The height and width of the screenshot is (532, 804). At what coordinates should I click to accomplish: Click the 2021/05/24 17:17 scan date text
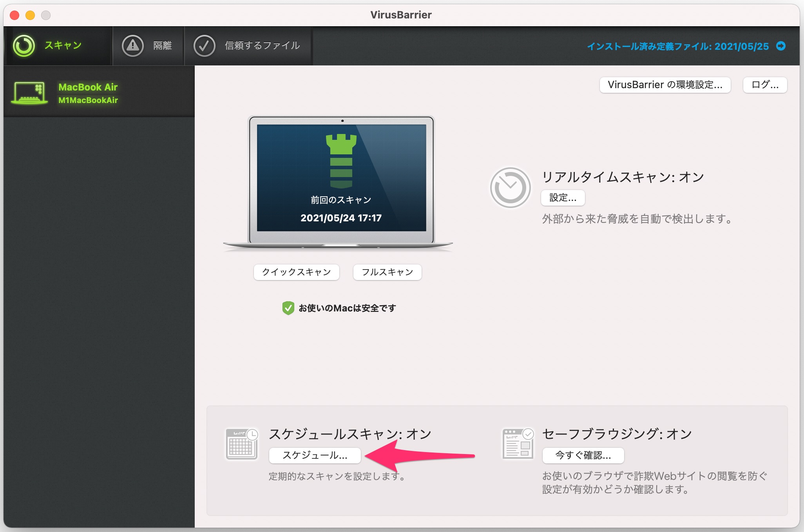341,218
